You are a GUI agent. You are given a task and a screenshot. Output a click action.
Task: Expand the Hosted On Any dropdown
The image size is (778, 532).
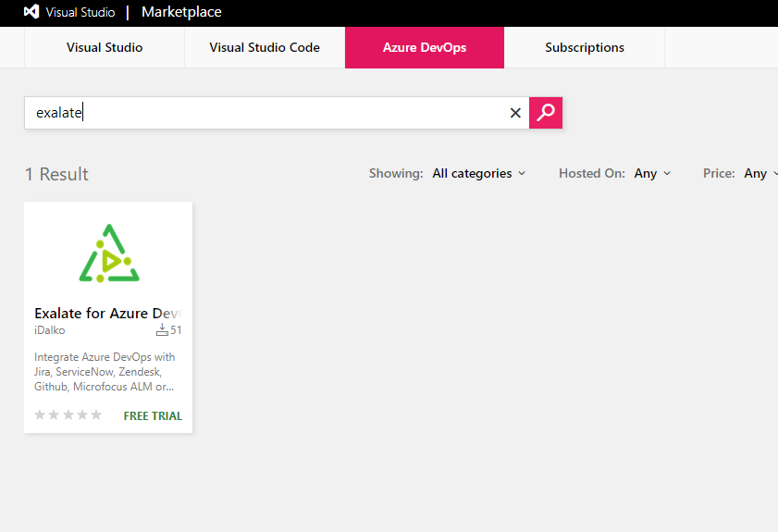click(652, 173)
